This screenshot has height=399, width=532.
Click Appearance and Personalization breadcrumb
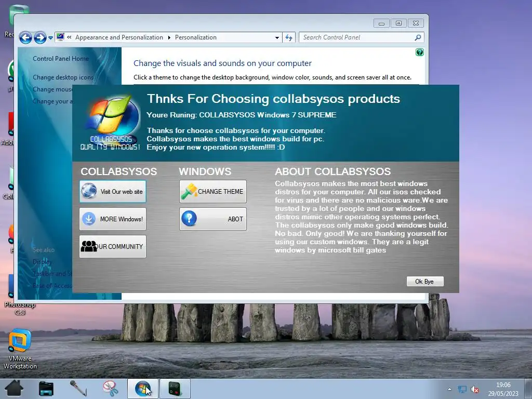point(119,37)
